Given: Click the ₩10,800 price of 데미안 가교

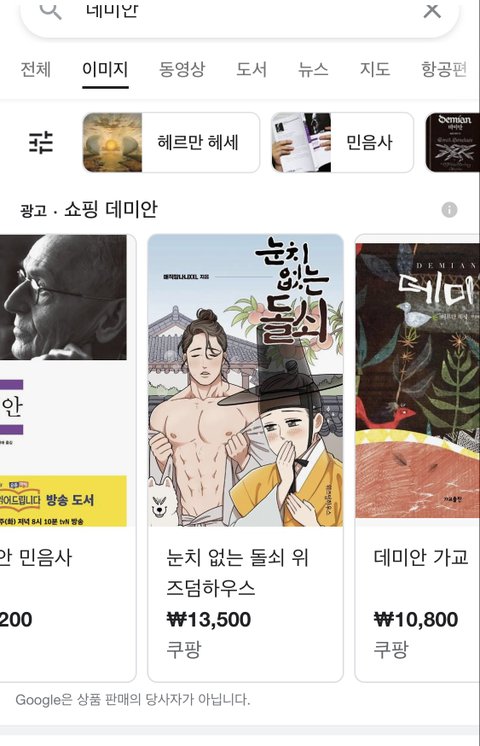Looking at the screenshot, I should (x=416, y=619).
